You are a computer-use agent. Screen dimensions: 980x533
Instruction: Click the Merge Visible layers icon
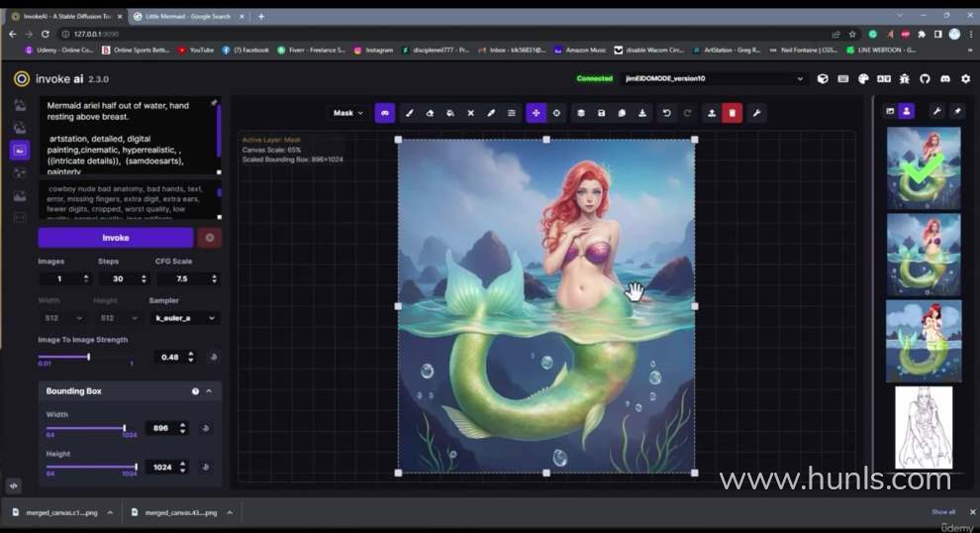pyautogui.click(x=581, y=113)
